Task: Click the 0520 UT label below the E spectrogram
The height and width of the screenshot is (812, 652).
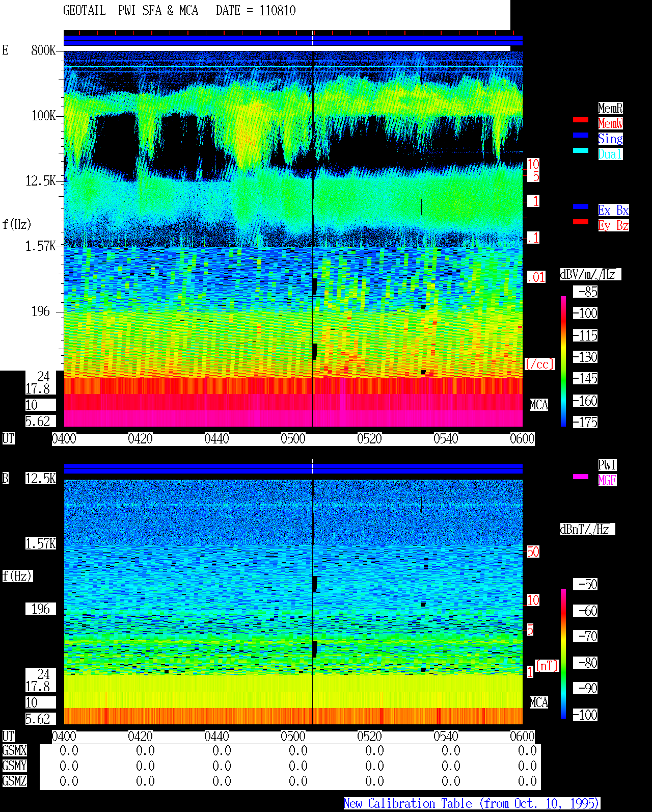Action: point(369,439)
